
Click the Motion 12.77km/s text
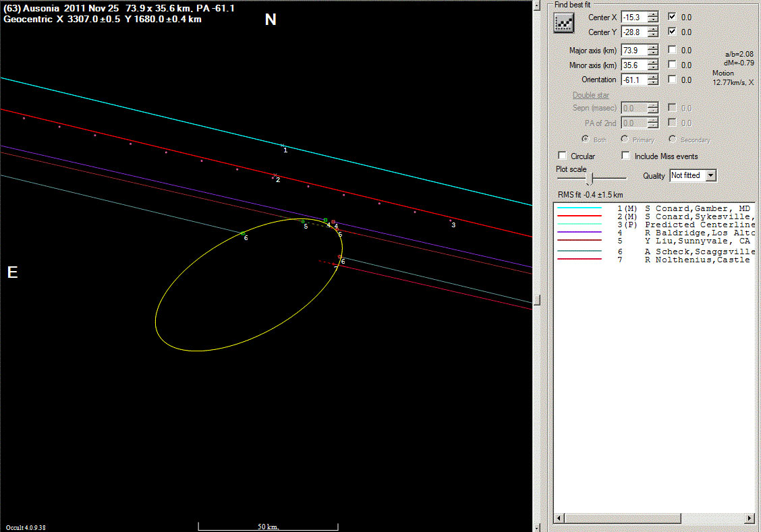(x=733, y=78)
